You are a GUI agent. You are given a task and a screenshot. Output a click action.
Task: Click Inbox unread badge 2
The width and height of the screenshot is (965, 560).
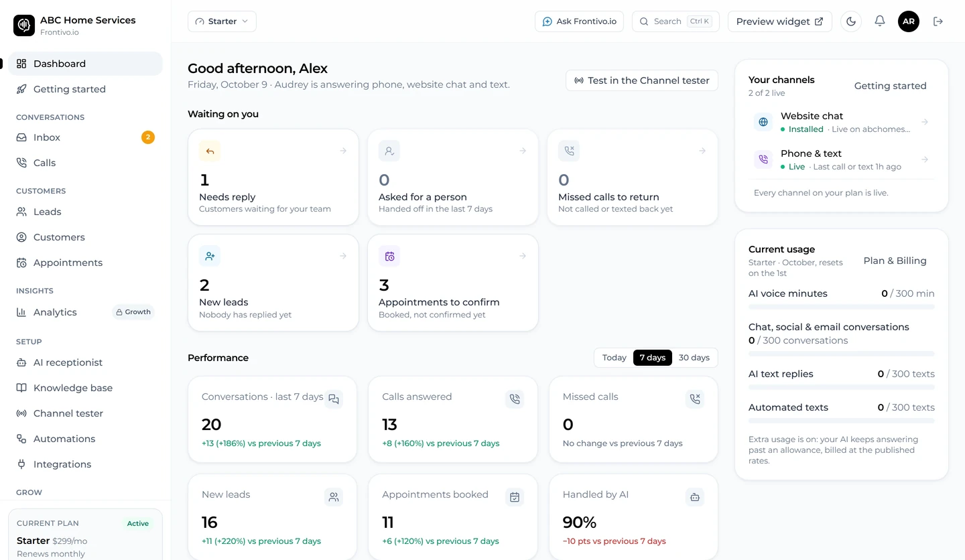tap(148, 137)
